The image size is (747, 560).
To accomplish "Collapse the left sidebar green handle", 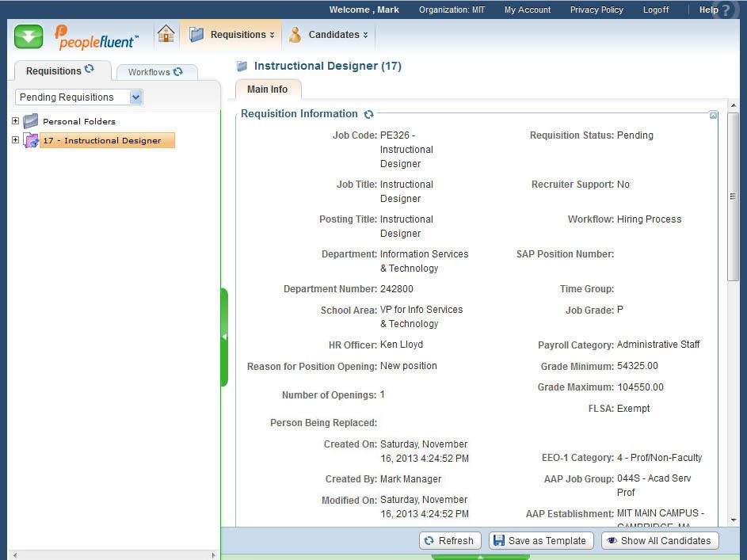I will click(224, 337).
